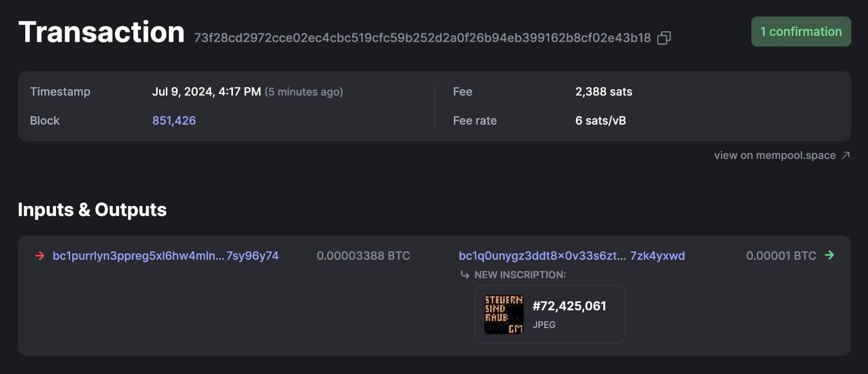The height and width of the screenshot is (374, 868).
Task: Click the 1 confirmation badge
Action: pos(801,32)
